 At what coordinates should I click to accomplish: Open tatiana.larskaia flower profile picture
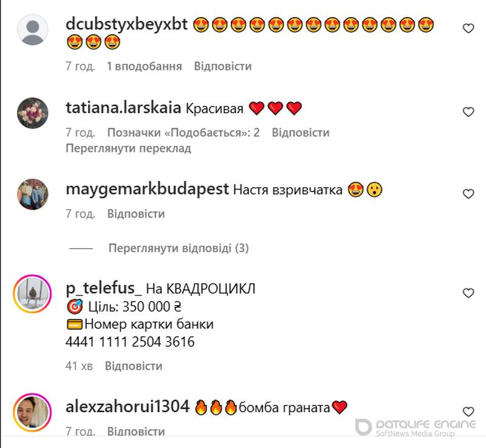tap(33, 113)
